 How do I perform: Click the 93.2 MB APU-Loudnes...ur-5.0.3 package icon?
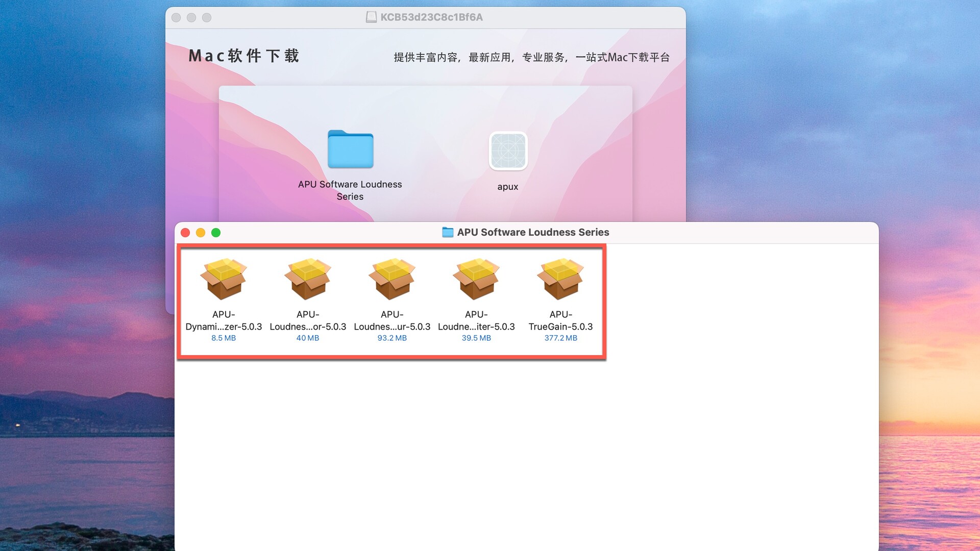392,279
